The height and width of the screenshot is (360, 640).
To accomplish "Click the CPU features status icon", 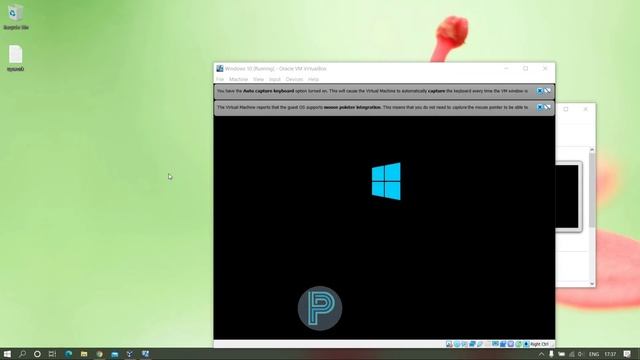I will click(511, 344).
